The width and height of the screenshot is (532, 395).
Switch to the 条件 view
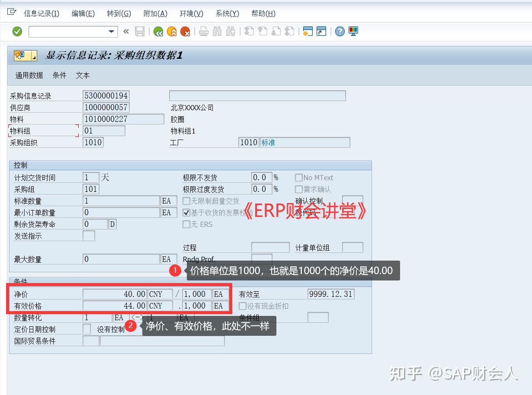pos(59,75)
